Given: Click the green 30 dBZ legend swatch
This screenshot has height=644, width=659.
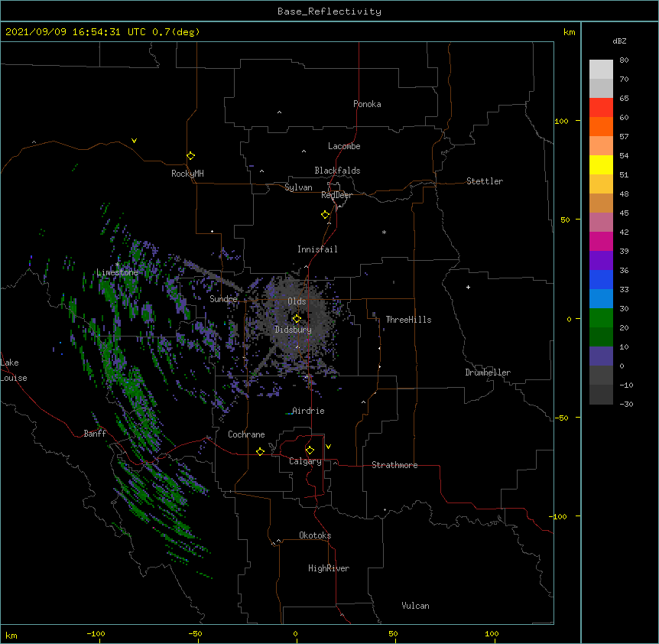Looking at the screenshot, I should click(601, 318).
